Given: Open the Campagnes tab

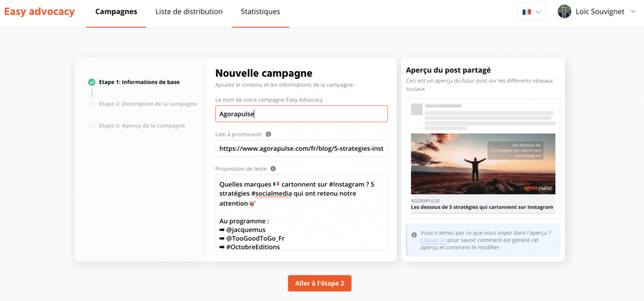Looking at the screenshot, I should [x=116, y=11].
